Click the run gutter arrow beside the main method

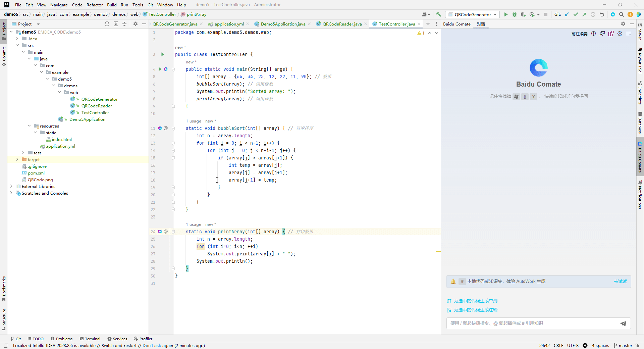(160, 69)
